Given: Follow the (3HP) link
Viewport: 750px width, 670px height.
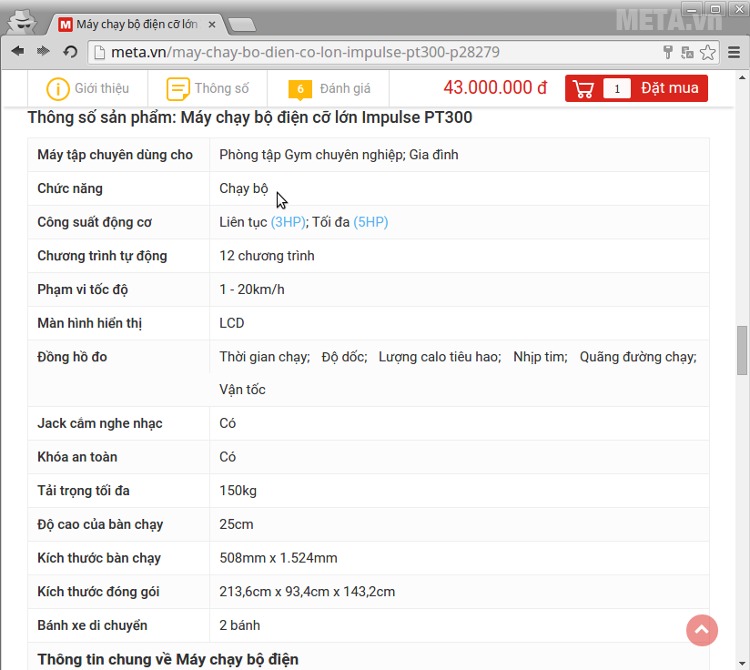Looking at the screenshot, I should point(288,222).
